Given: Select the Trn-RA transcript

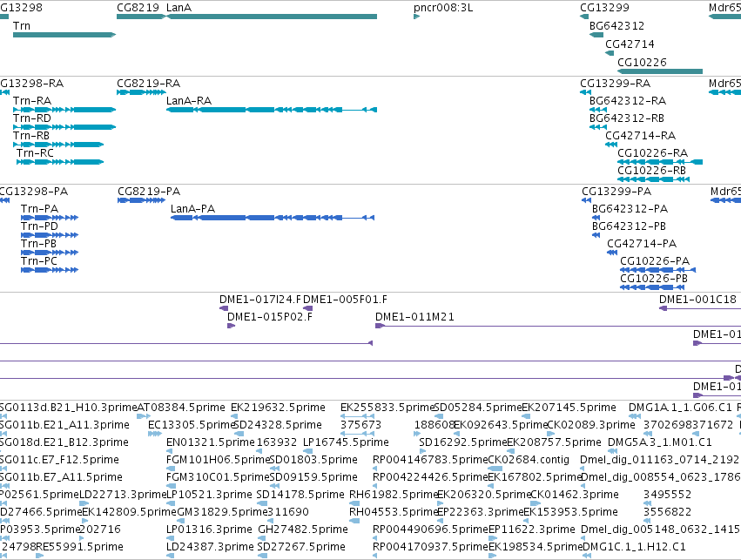Looking at the screenshot, I should [x=64, y=110].
